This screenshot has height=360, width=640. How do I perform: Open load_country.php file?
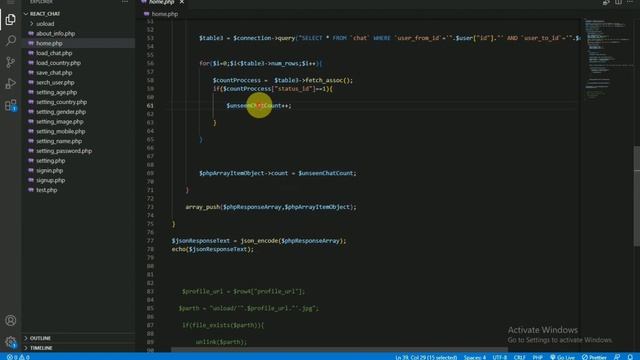tap(58, 63)
